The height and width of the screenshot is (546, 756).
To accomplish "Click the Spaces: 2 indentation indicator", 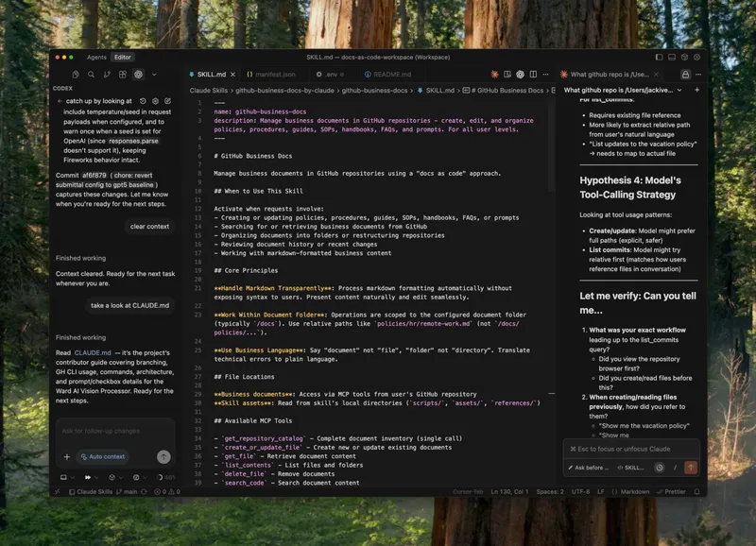I will [x=548, y=492].
